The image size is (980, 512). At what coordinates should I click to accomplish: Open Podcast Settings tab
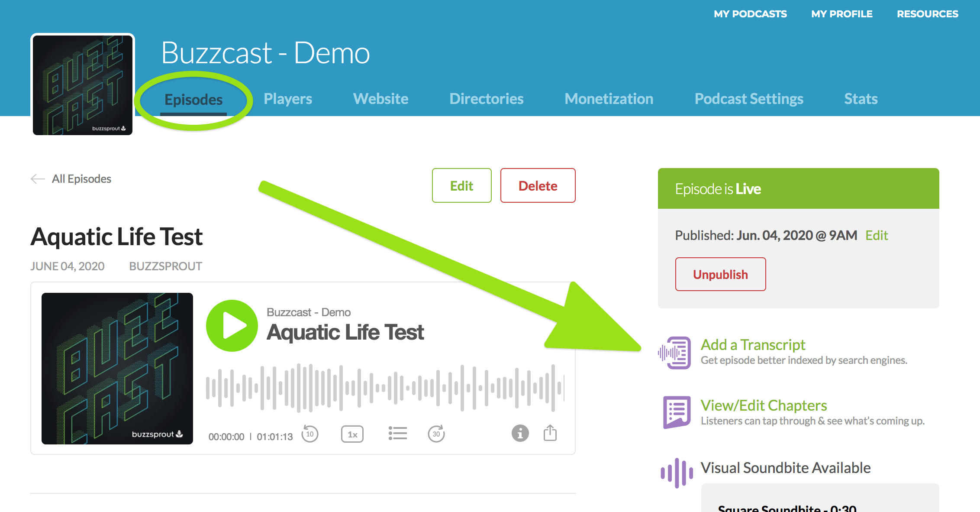click(x=748, y=99)
